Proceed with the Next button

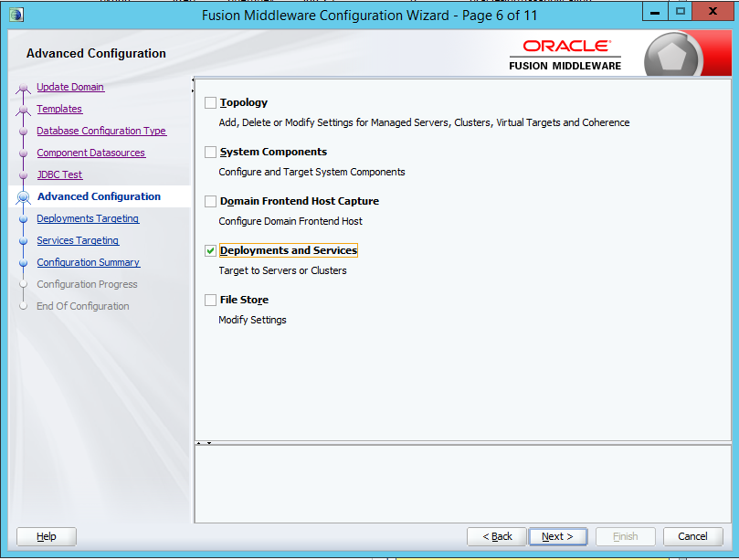pos(557,536)
